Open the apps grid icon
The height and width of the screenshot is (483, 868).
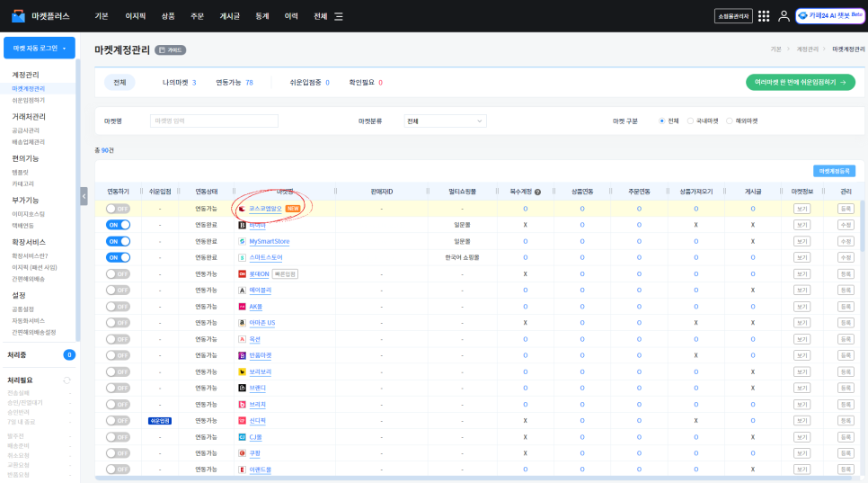point(764,16)
